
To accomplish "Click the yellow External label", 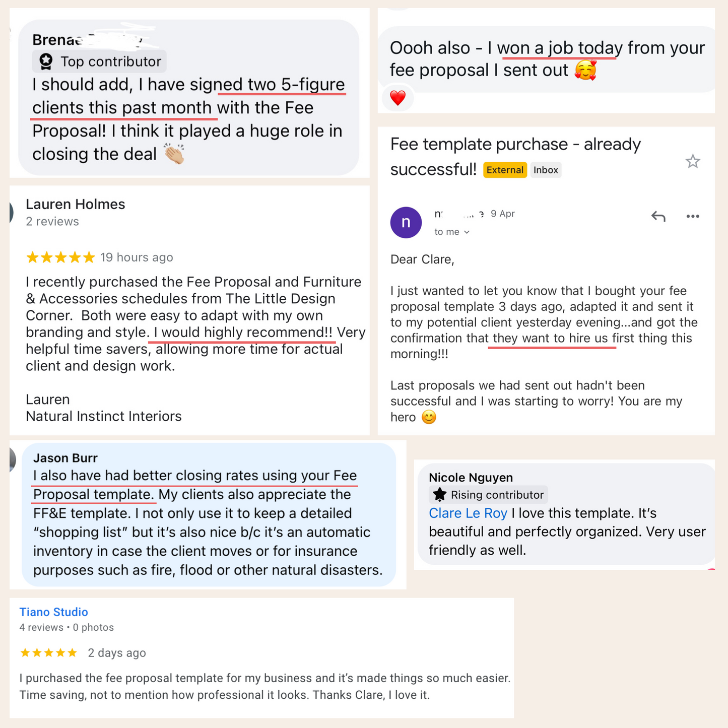I will pyautogui.click(x=505, y=170).
